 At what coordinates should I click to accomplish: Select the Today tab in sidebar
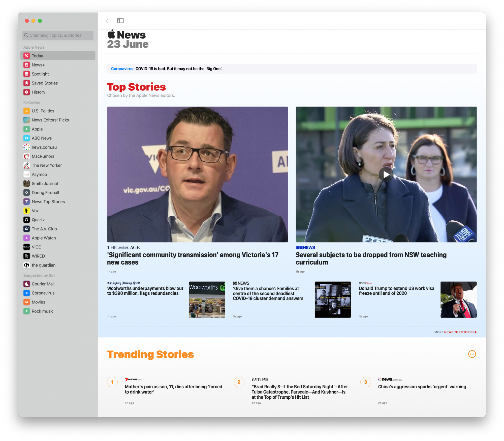coord(37,56)
